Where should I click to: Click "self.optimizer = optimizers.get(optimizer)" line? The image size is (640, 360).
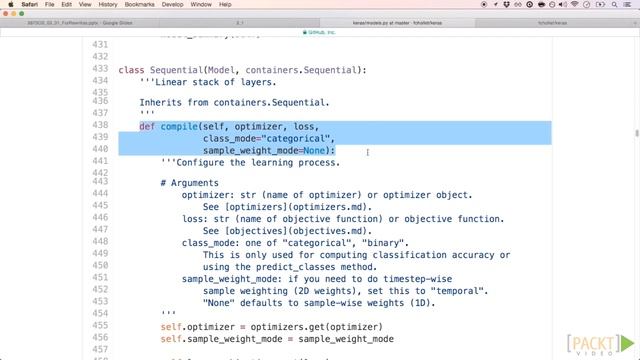[x=271, y=327]
